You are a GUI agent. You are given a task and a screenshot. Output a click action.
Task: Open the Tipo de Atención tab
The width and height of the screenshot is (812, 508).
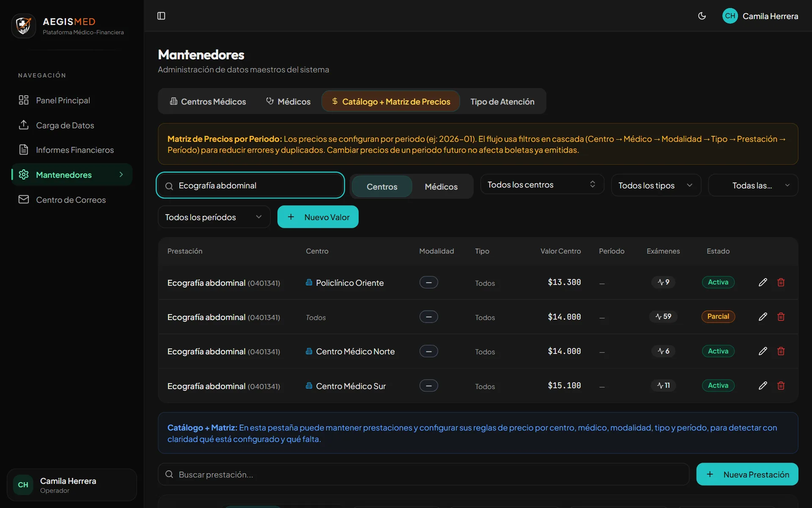[502, 101]
